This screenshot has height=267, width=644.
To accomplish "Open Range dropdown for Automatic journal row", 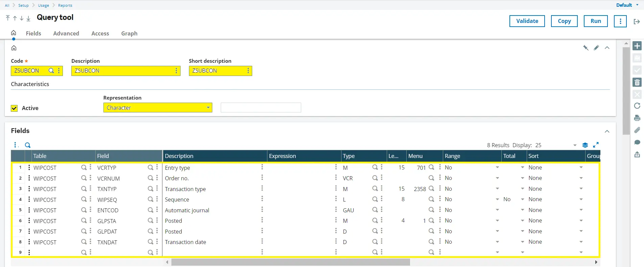I will (497, 210).
